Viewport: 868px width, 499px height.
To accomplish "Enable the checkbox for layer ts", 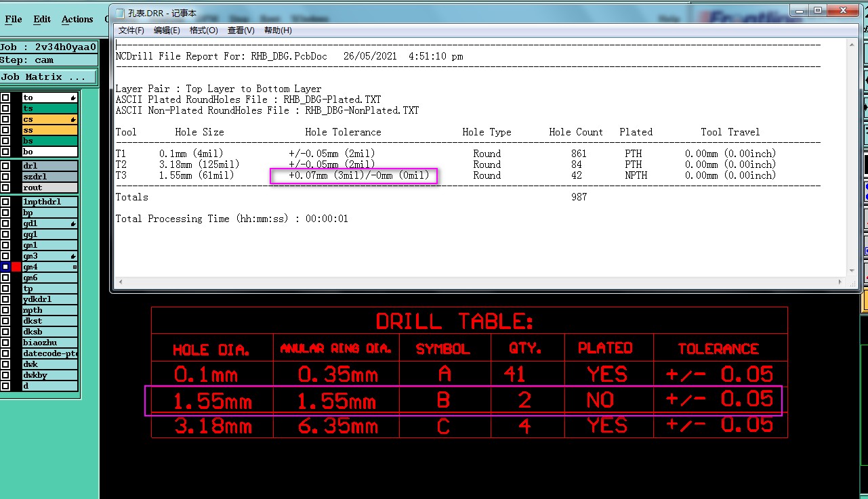I will click(x=5, y=109).
